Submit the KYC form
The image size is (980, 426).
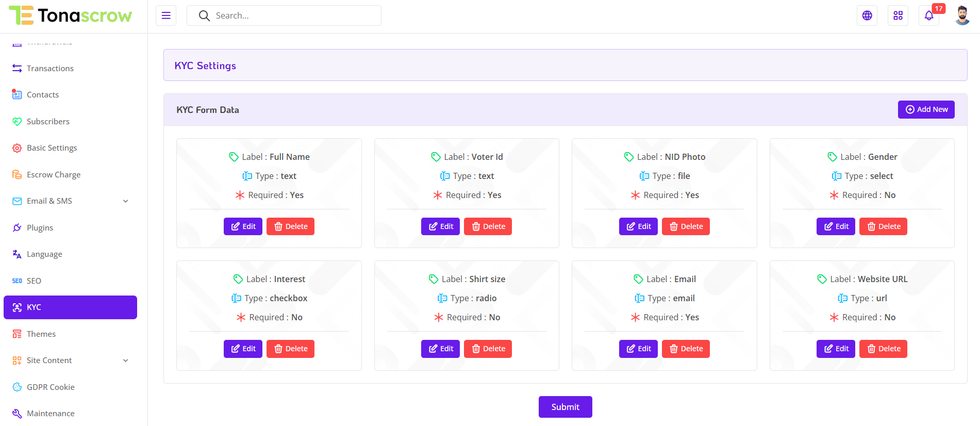tap(565, 407)
